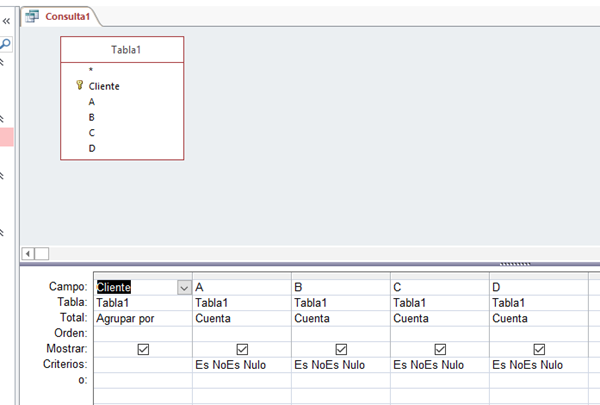Click the left scroll arrow of the table pane
Viewport: 600px width, 405px height.
(x=28, y=253)
